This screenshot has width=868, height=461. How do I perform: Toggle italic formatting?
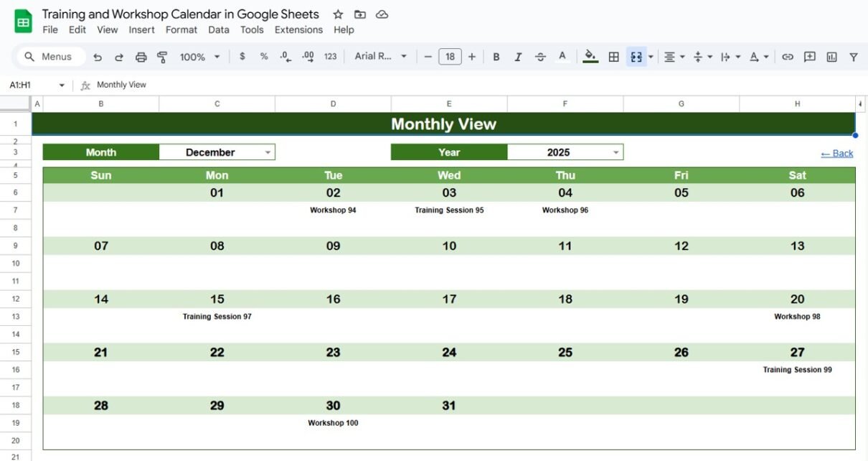tap(518, 57)
